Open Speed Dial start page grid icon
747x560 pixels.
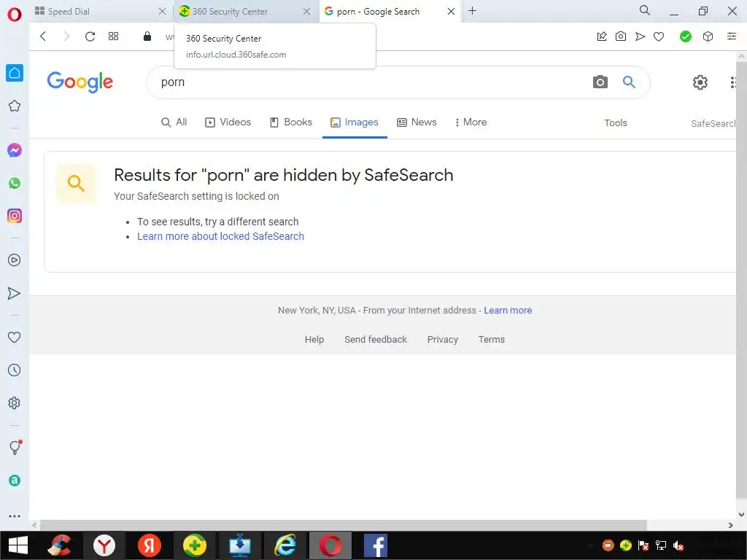[x=113, y=36]
